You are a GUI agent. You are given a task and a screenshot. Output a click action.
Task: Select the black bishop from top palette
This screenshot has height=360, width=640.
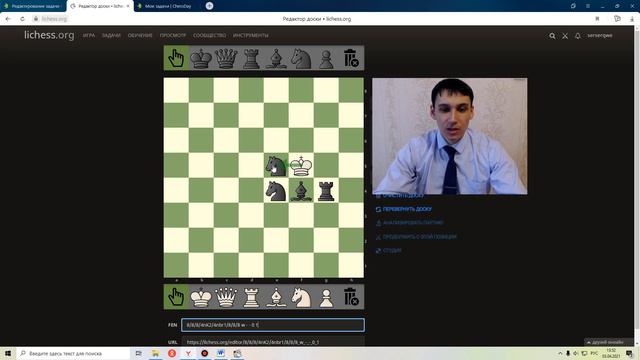coord(276,58)
